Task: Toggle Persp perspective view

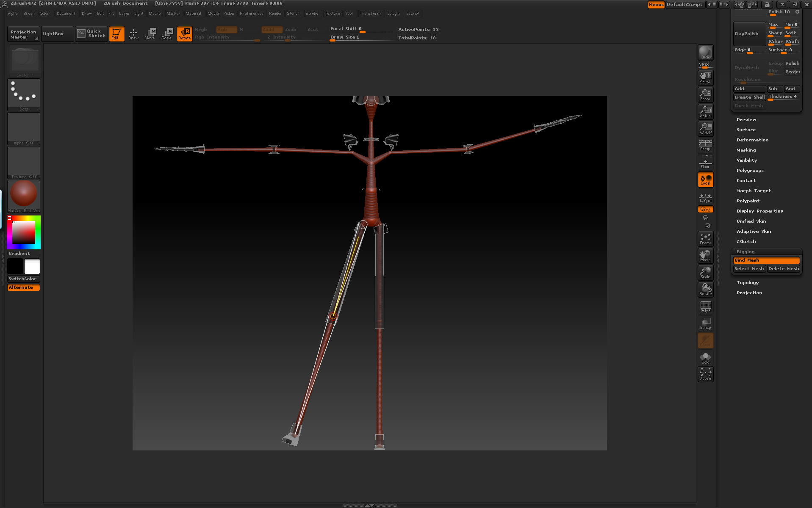Action: (x=705, y=145)
